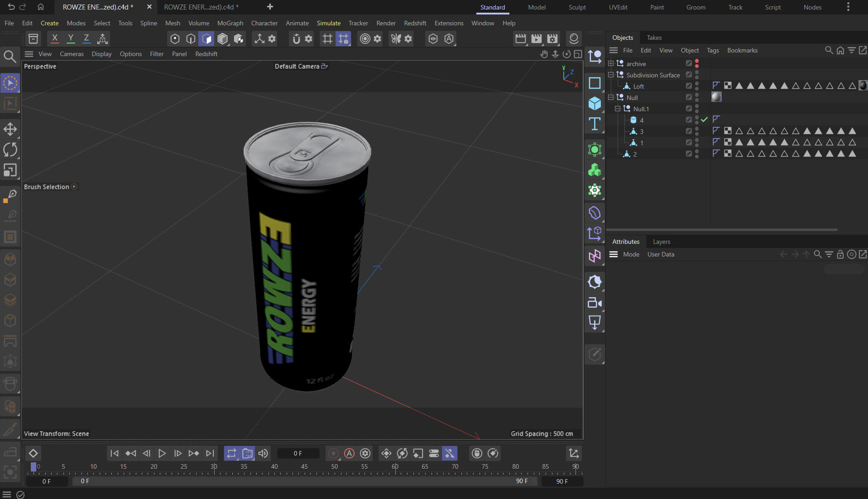868x499 pixels.
Task: Play the animation forward
Action: pos(162,453)
